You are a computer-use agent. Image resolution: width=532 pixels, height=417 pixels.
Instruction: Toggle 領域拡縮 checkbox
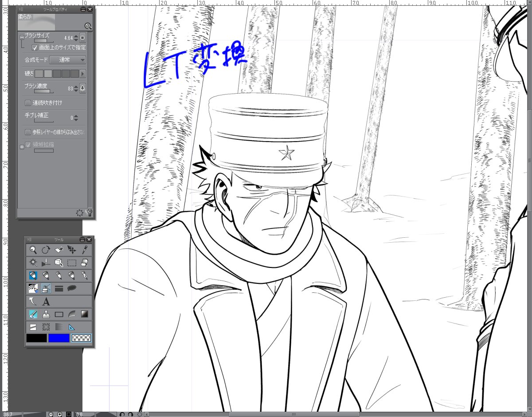coord(28,144)
